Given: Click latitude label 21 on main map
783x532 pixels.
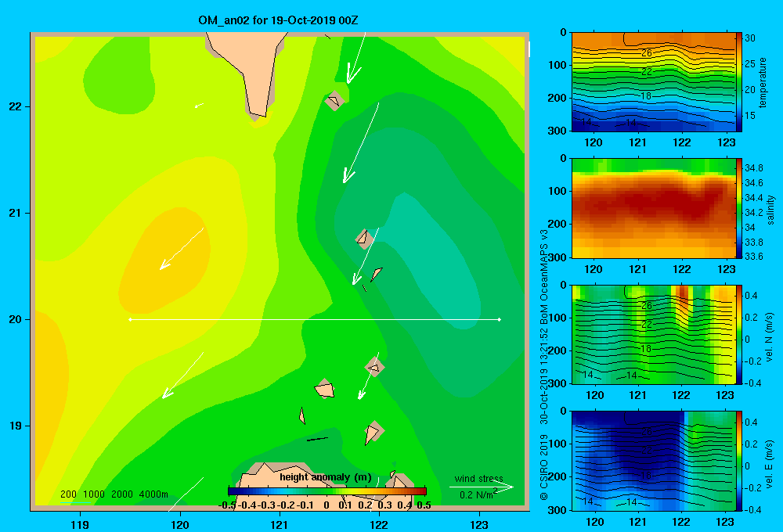Looking at the screenshot, I should [16, 213].
